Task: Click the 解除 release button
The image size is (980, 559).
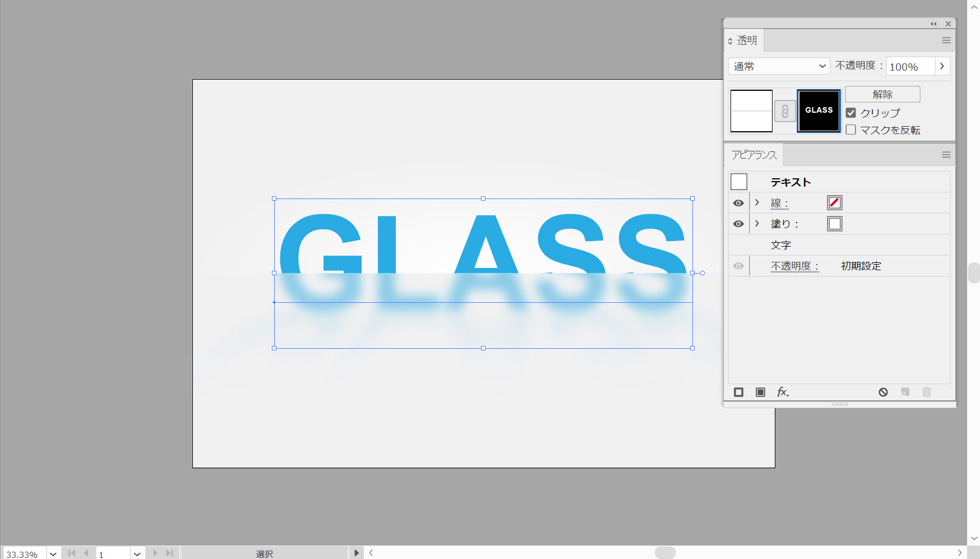Action: (x=882, y=94)
